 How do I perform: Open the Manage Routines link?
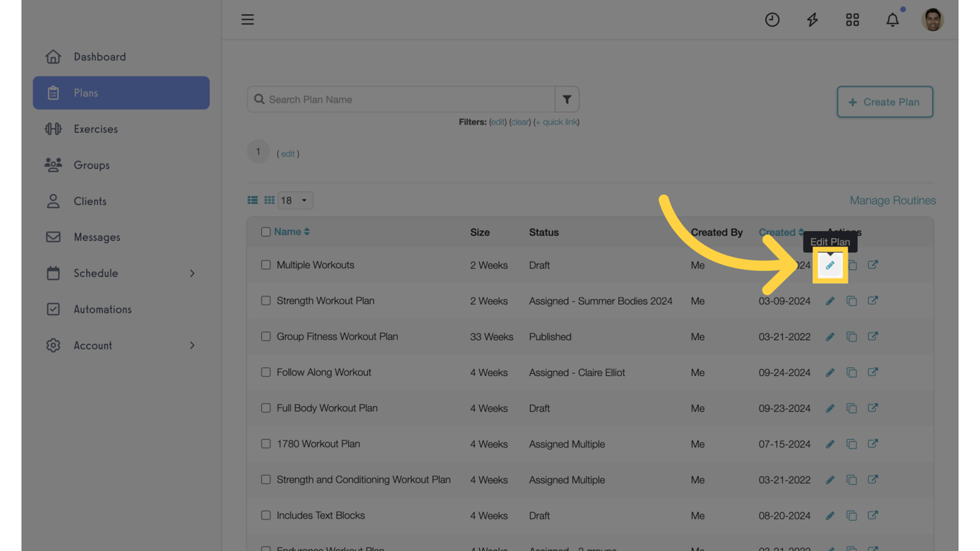coord(892,200)
